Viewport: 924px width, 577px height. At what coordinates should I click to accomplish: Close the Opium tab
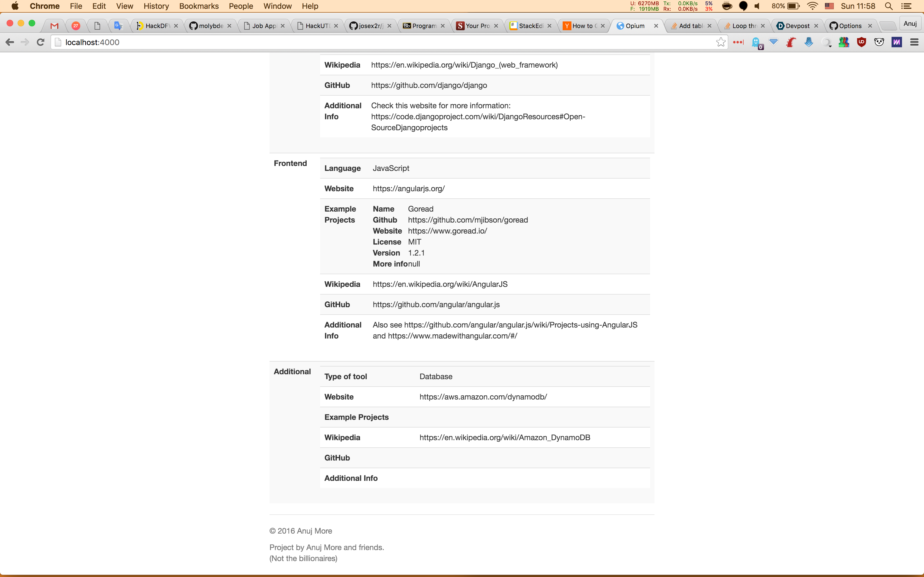tap(656, 26)
